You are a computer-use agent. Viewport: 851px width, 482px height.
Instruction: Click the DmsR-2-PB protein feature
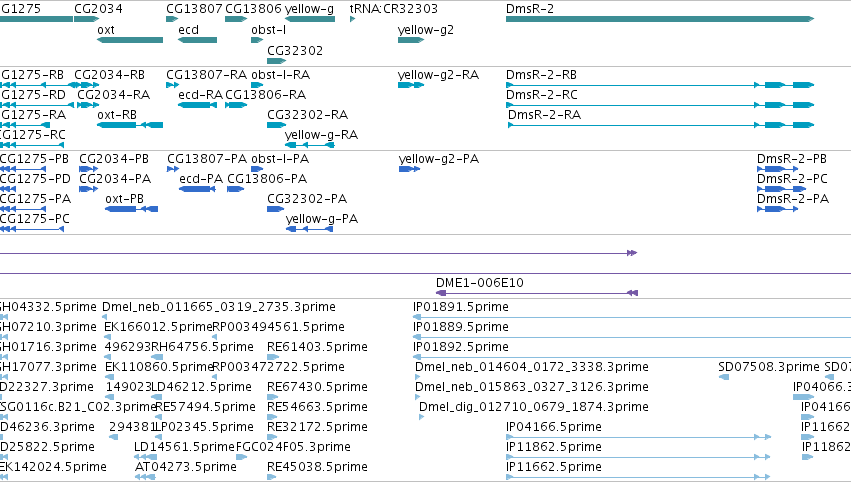777,169
